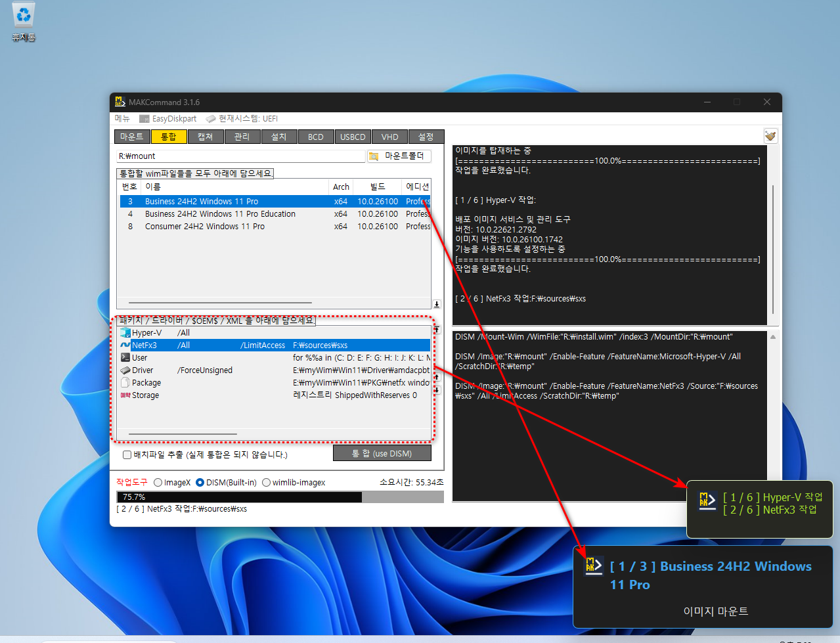Image resolution: width=840 pixels, height=643 pixels.
Task: Switch to the BCD tab
Action: 315,137
